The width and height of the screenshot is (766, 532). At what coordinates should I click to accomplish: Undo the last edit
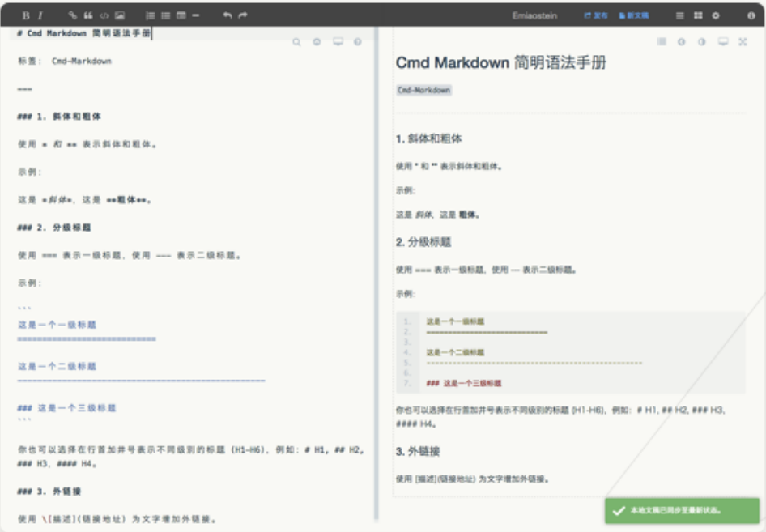[x=228, y=15]
